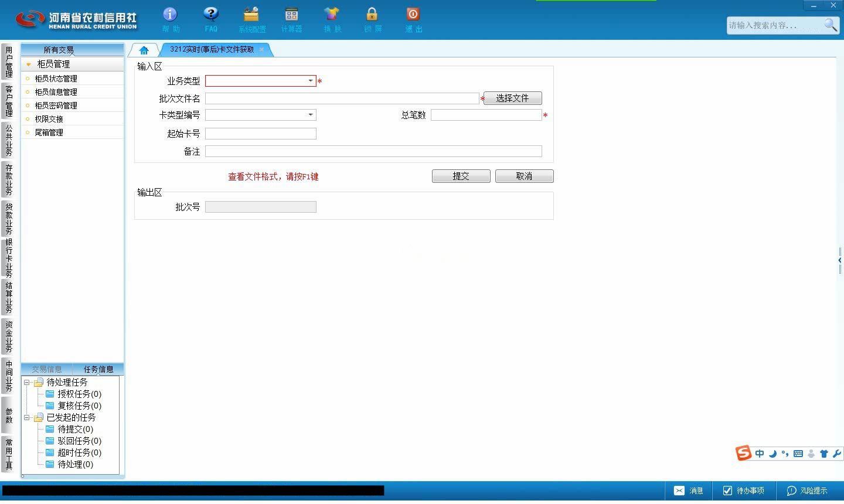
Task: Collapse the 柜员管理 menu section
Action: [28, 64]
